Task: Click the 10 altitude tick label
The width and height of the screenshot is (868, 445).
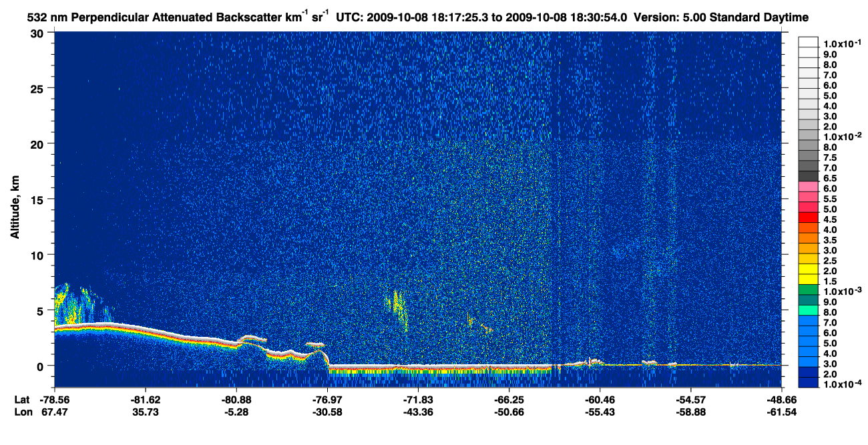Action: click(39, 254)
